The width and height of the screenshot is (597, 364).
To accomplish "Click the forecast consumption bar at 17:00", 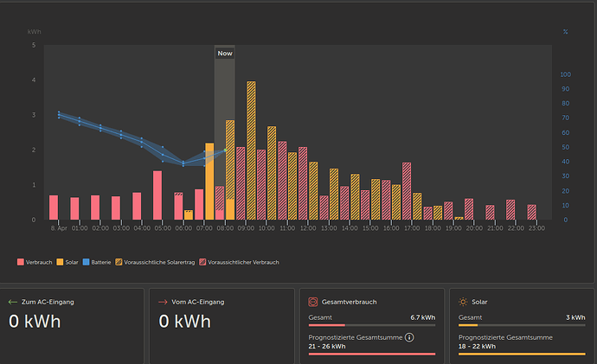I will [407, 191].
